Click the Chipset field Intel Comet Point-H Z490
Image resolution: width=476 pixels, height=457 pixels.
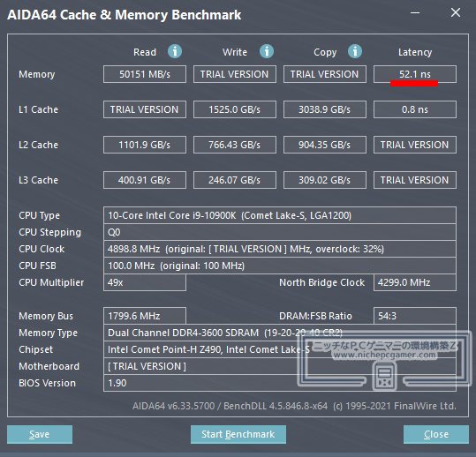(280, 349)
